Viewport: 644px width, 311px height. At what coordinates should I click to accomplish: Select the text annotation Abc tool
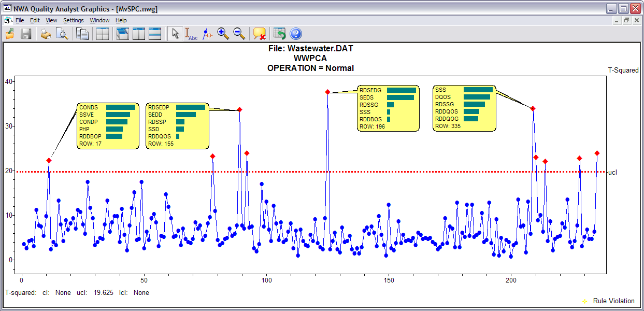coord(191,34)
